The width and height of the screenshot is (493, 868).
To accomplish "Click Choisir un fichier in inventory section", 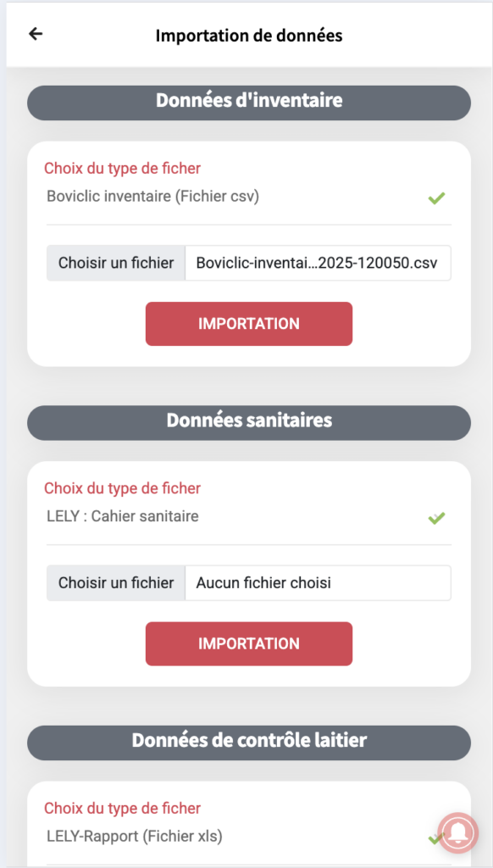I will point(116,263).
